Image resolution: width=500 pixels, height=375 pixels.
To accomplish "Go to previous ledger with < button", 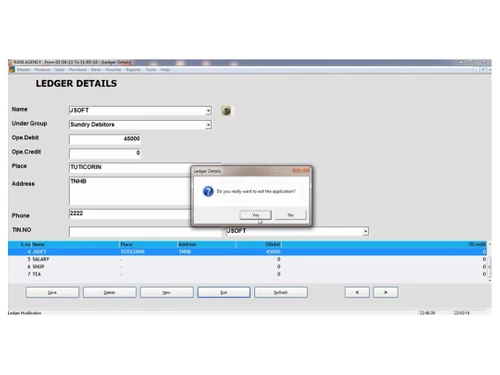I will (357, 292).
